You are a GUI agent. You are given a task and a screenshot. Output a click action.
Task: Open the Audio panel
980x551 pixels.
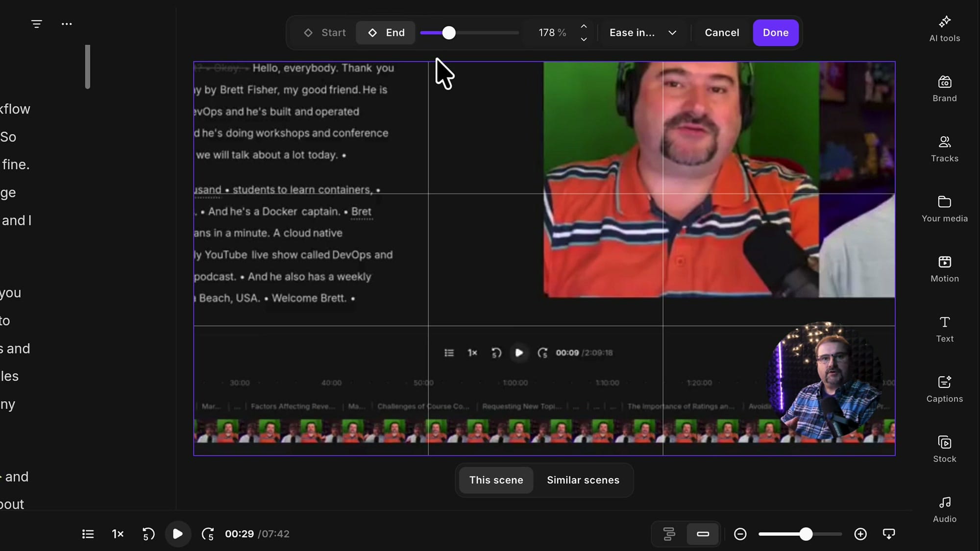(x=944, y=510)
